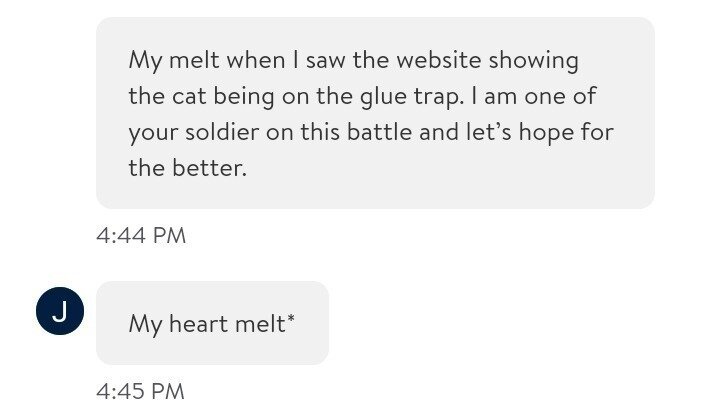Screen dimensions: 720x405
Task: Click the J profile avatar
Action: coord(59,311)
